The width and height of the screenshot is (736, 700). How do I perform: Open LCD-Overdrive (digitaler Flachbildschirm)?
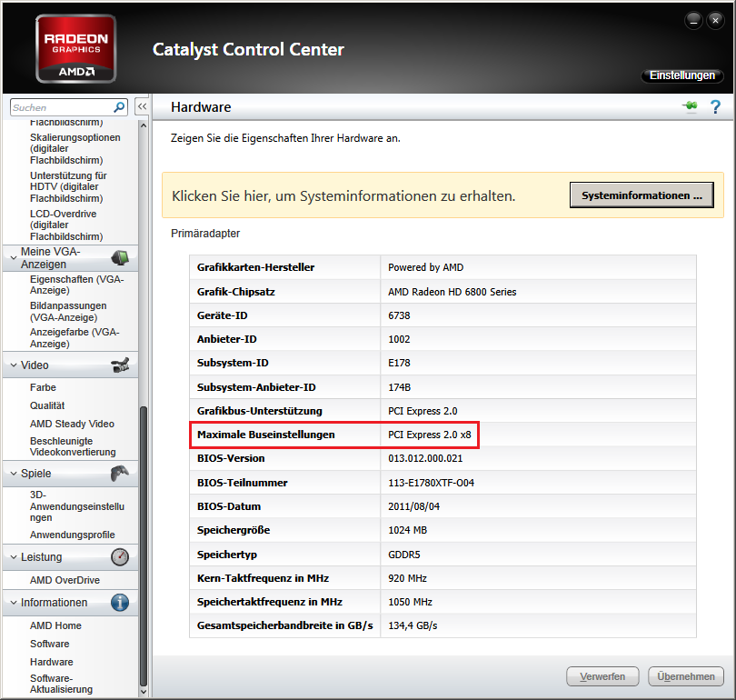pos(66,225)
